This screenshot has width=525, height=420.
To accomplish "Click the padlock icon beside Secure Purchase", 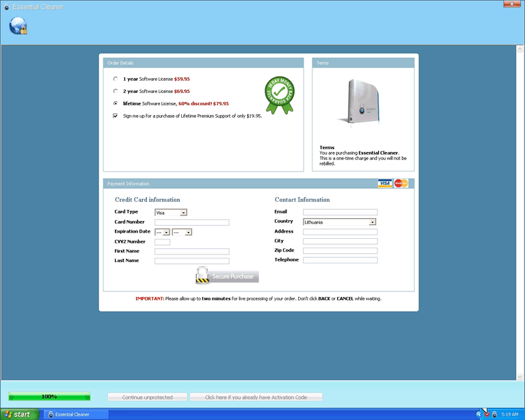I will 202,276.
